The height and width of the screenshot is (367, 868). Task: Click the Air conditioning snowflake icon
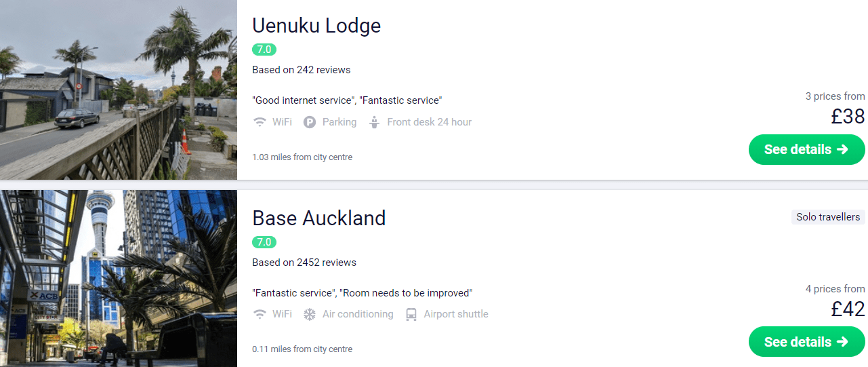[x=310, y=314]
